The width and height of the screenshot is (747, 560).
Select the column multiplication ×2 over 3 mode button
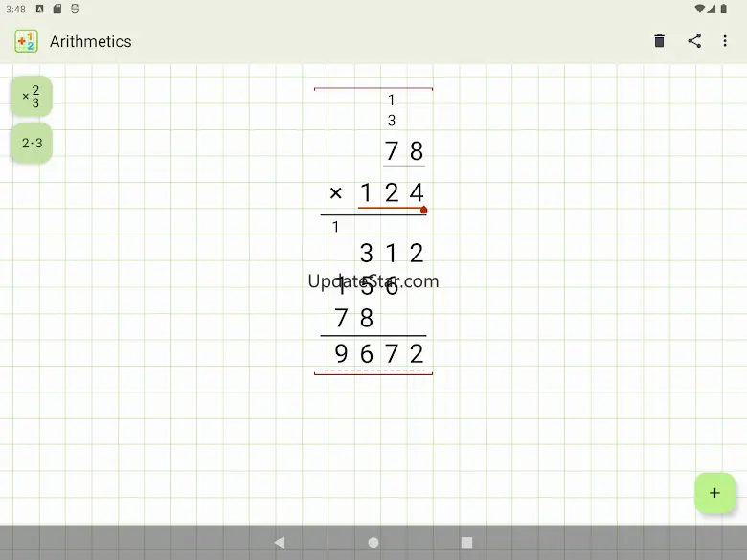pos(32,96)
